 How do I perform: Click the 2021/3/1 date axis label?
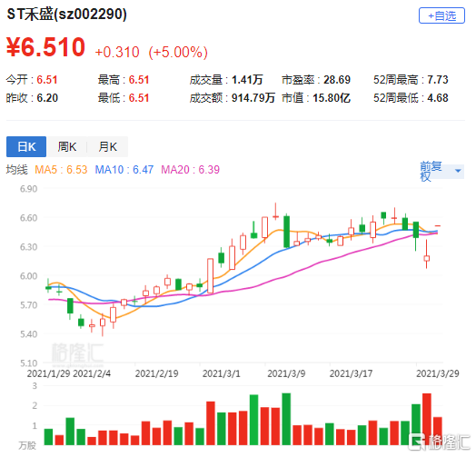click(x=222, y=373)
